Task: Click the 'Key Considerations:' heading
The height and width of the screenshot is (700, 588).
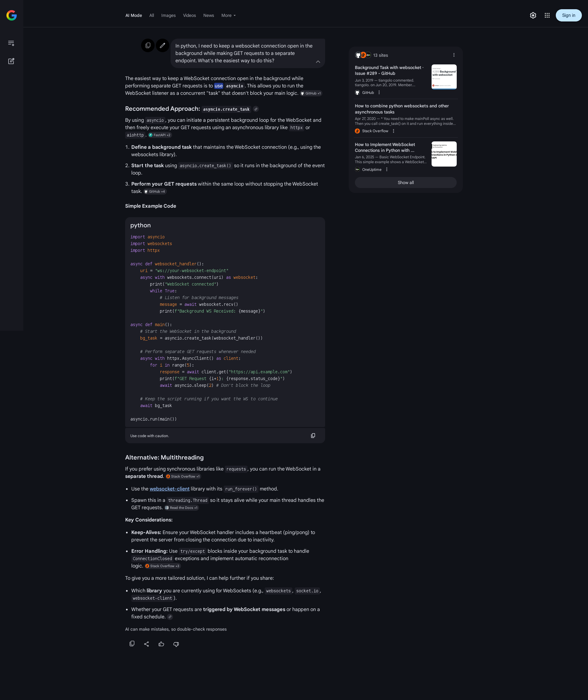Action: 149,520
